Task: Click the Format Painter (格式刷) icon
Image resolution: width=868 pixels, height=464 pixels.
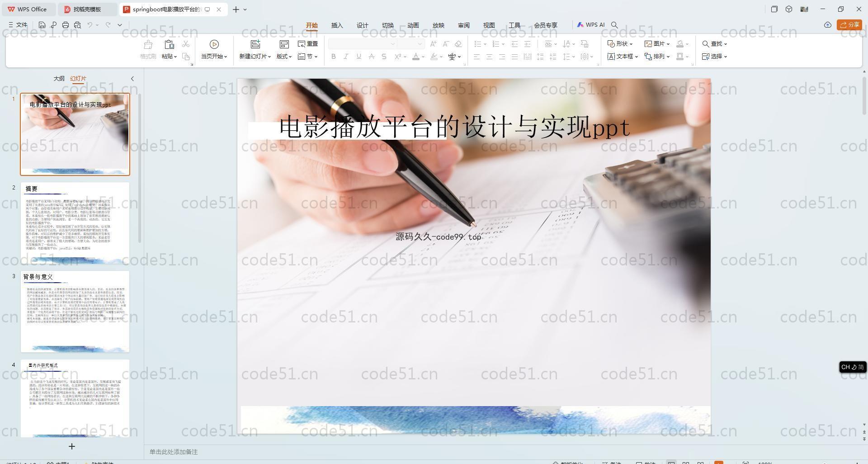Action: pyautogui.click(x=148, y=44)
